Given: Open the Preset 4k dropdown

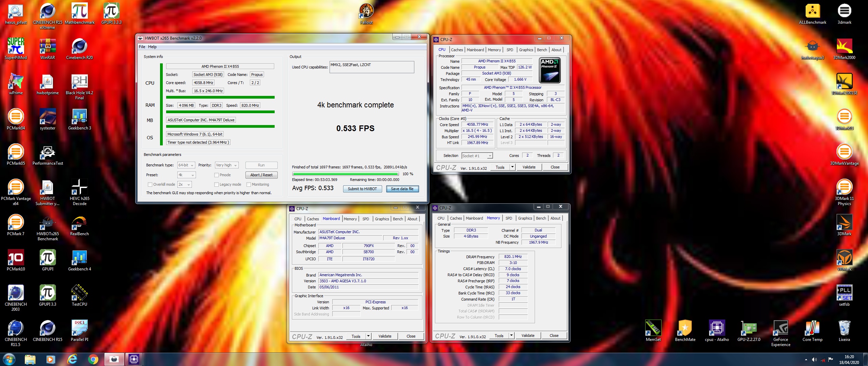Looking at the screenshot, I should (x=186, y=175).
